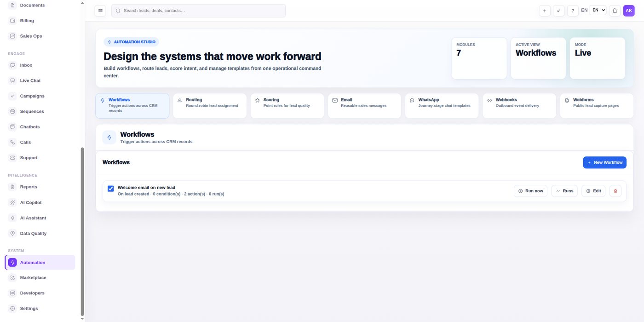This screenshot has width=644, height=322.
Task: Click the search leads, deals, contacts field
Action: 198,11
